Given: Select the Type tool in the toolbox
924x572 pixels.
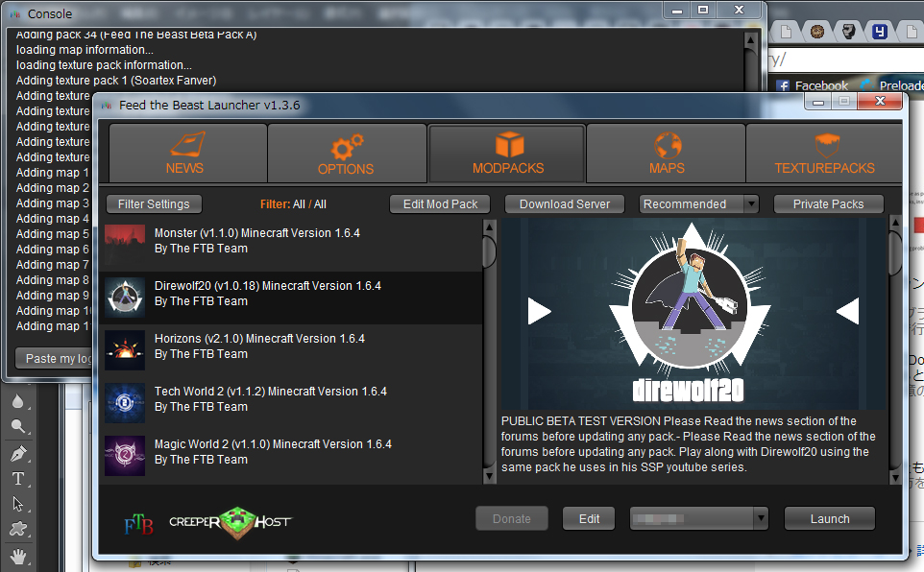Looking at the screenshot, I should pyautogui.click(x=17, y=479).
